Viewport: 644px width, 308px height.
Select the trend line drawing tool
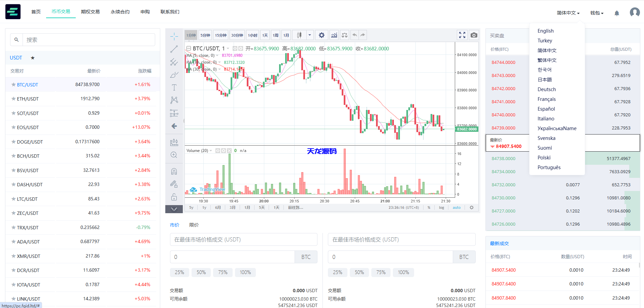(x=174, y=49)
